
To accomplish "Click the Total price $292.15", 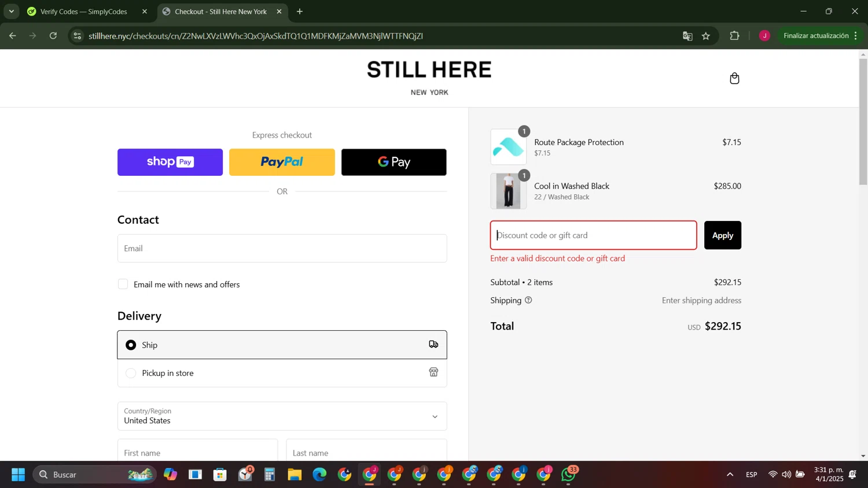I will tap(723, 326).
